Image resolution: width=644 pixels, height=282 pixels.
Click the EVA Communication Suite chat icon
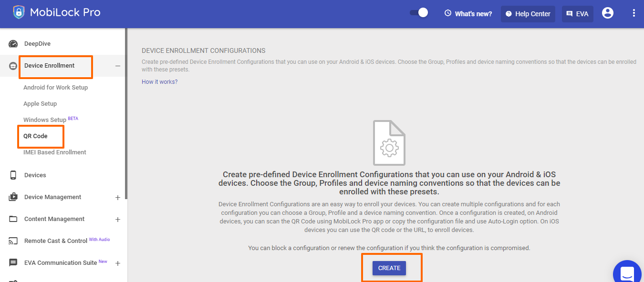click(x=13, y=263)
